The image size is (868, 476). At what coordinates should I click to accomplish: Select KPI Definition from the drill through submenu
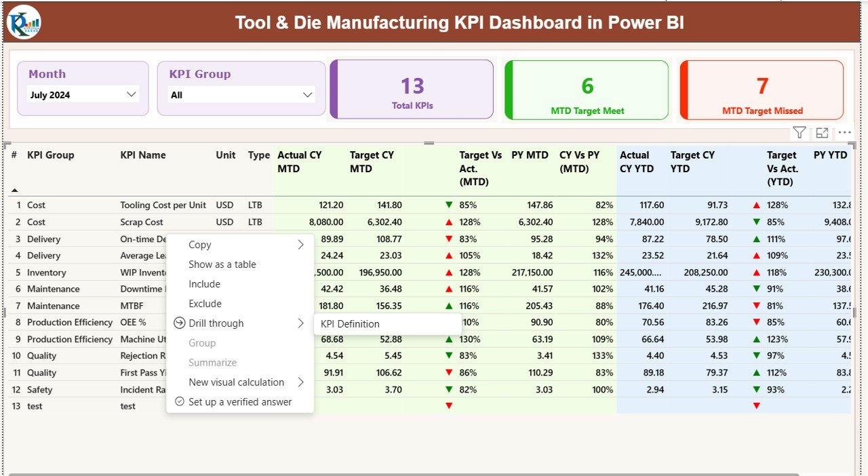[x=349, y=324]
